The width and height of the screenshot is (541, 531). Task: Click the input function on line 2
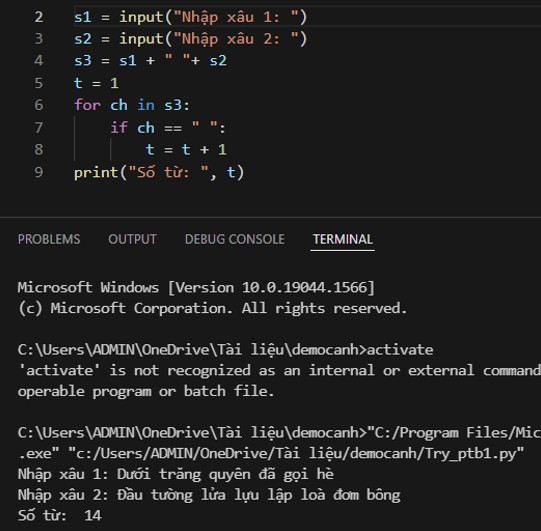[141, 17]
